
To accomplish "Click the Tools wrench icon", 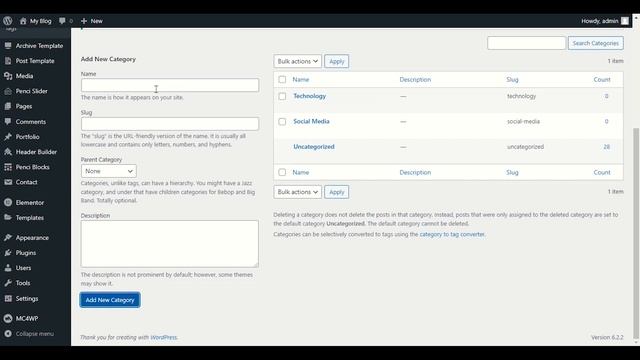I will click(x=8, y=283).
